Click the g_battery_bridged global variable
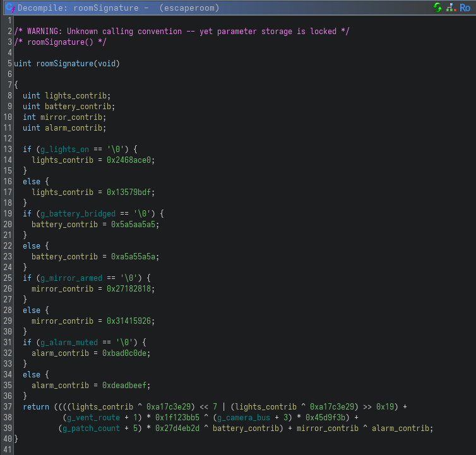Screen dimensions: 476x455 78,214
